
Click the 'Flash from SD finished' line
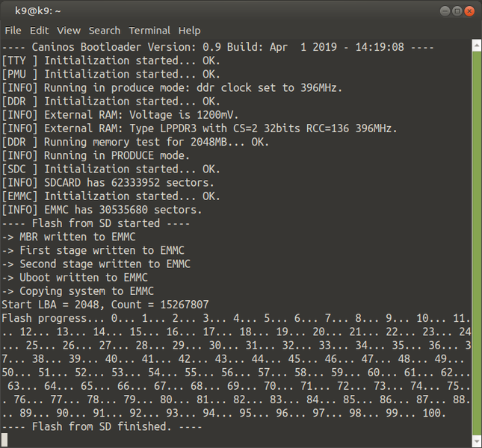tap(102, 426)
